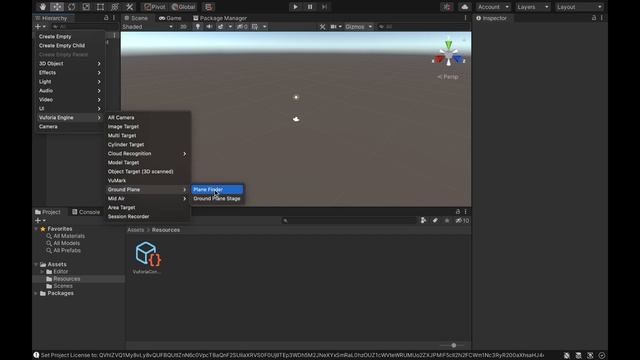Open custom editor tools wrench icon

[x=129, y=7]
